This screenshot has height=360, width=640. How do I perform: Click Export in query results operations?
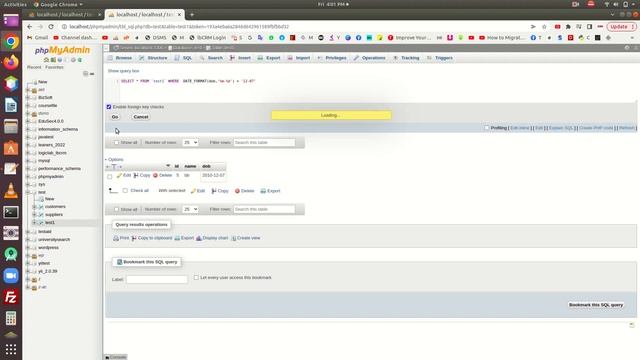(x=184, y=238)
